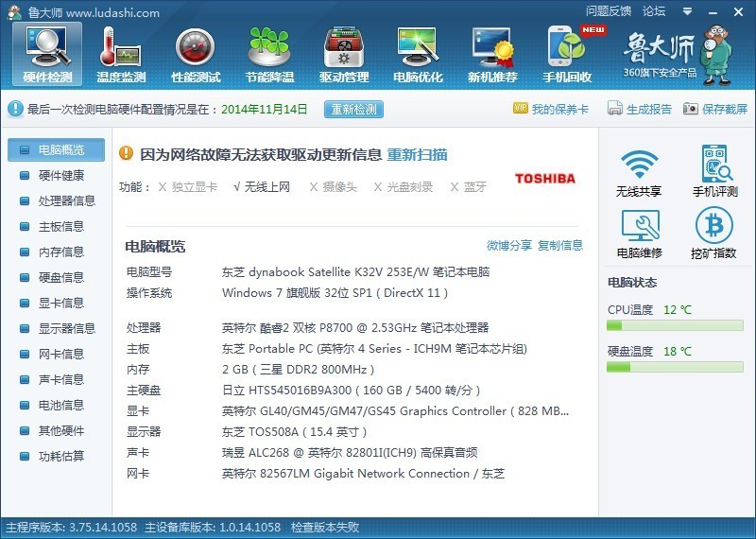Click the blue info exclamation icon
Image resolution: width=756 pixels, height=539 pixels.
[x=15, y=109]
